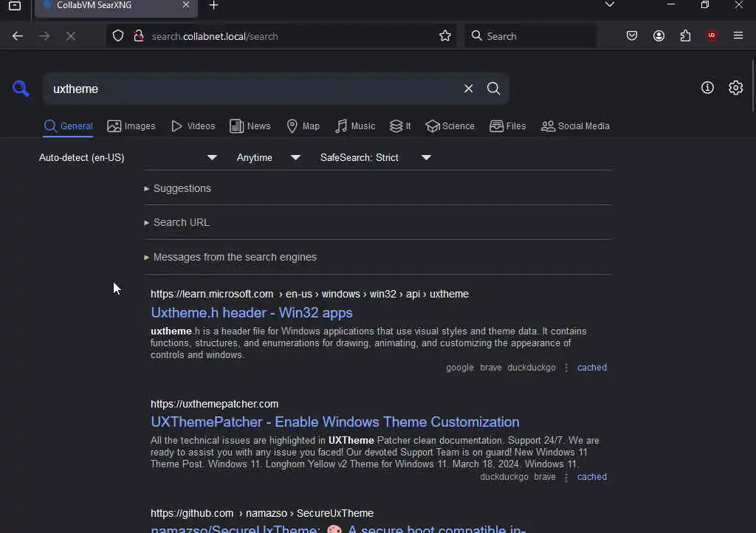Open more options for Microsoft result

(x=566, y=368)
